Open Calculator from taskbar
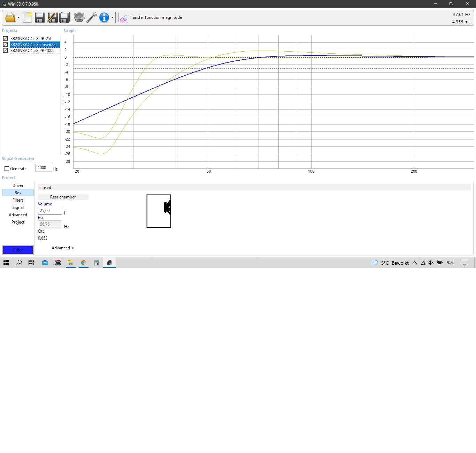Image resolution: width=476 pixels, height=453 pixels. pyautogui.click(x=97, y=263)
